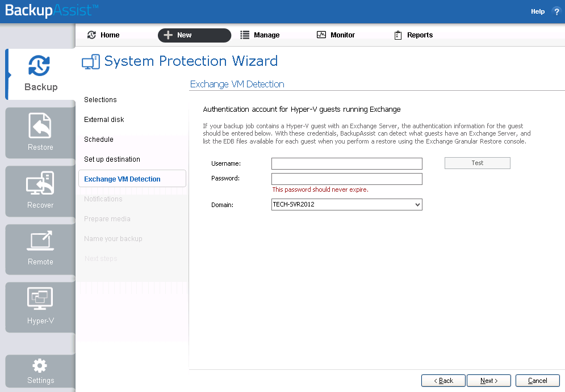Viewport: 565px width, 392px height.
Task: Select the Next steps wizard entry
Action: (x=101, y=259)
